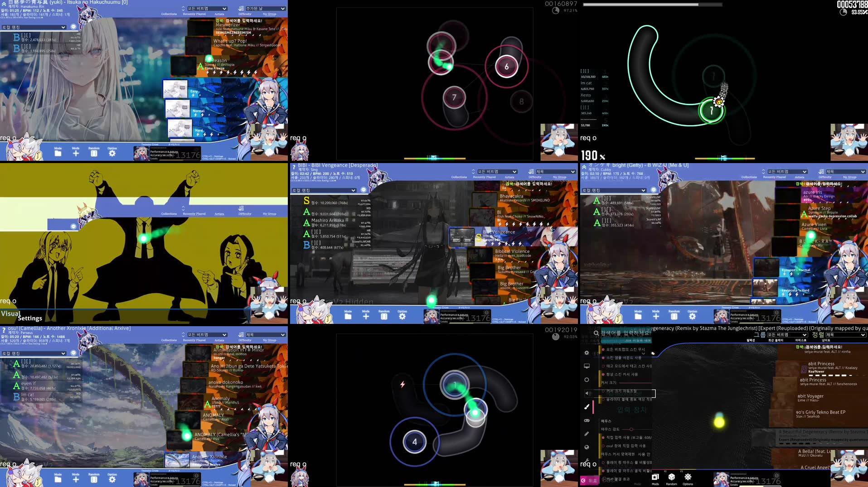Expand 로컬 랭킹 dropdown in Another Xronixle panel
The image size is (868, 487).
[x=34, y=353]
